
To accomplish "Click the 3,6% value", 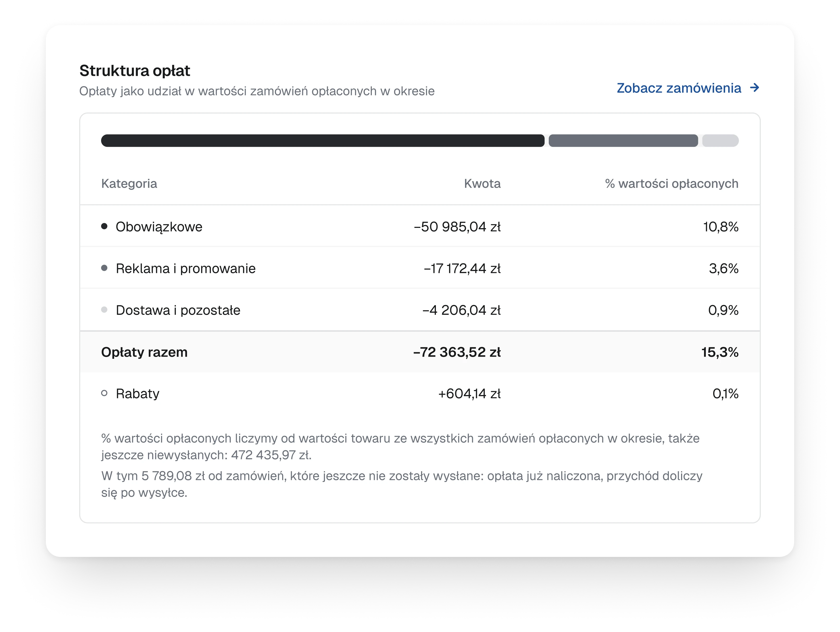I will tap(724, 269).
